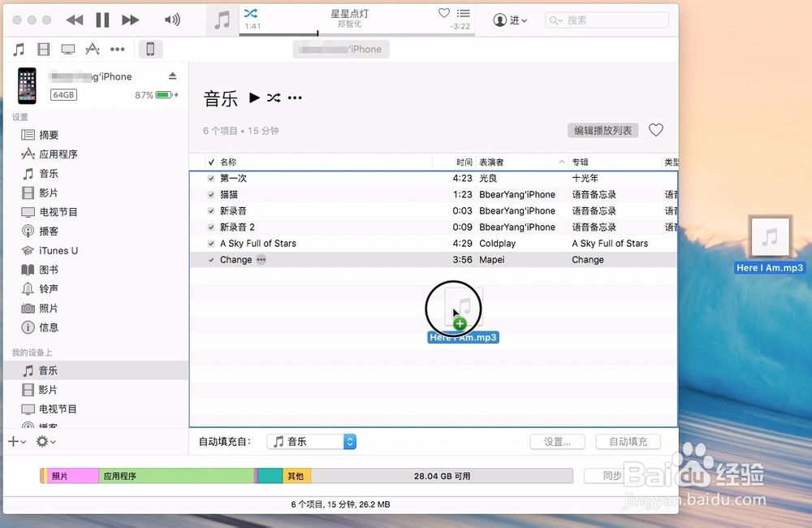Open the App Store library icon
Viewport: 812px width, 528px height.
93,50
